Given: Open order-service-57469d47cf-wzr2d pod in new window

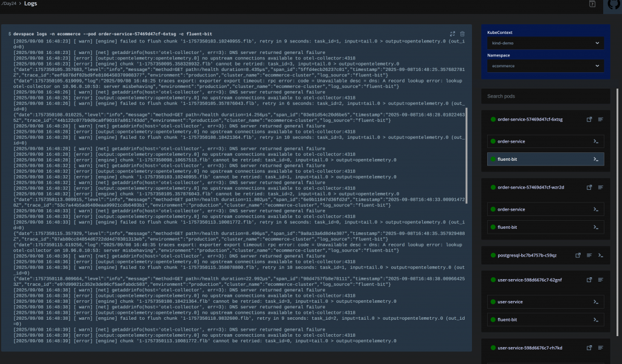Looking at the screenshot, I should (x=589, y=187).
